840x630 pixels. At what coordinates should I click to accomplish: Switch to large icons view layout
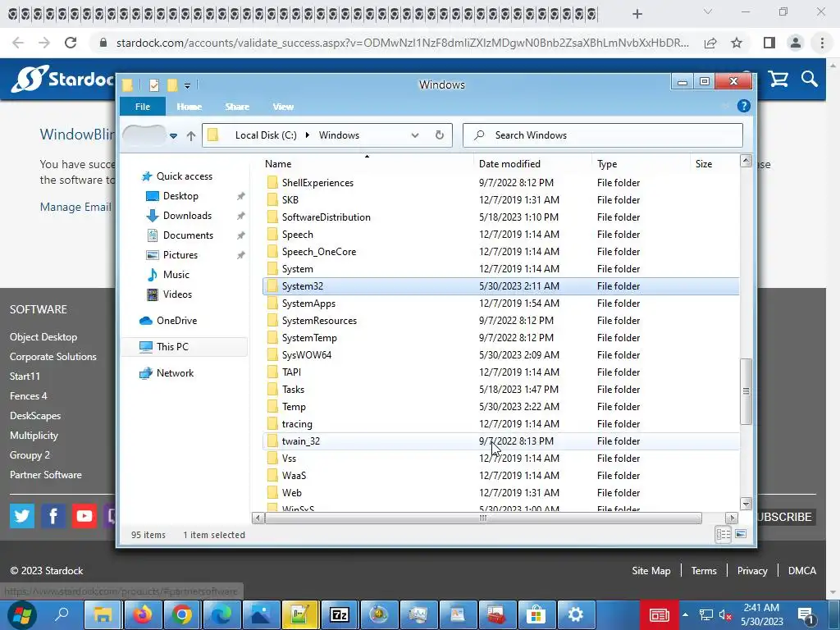click(741, 534)
